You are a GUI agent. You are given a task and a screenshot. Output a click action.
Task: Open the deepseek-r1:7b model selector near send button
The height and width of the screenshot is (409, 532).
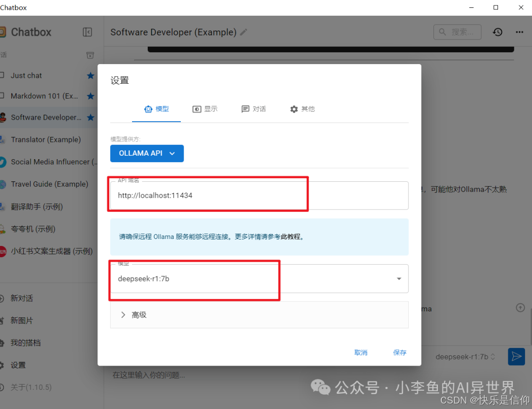click(465, 357)
